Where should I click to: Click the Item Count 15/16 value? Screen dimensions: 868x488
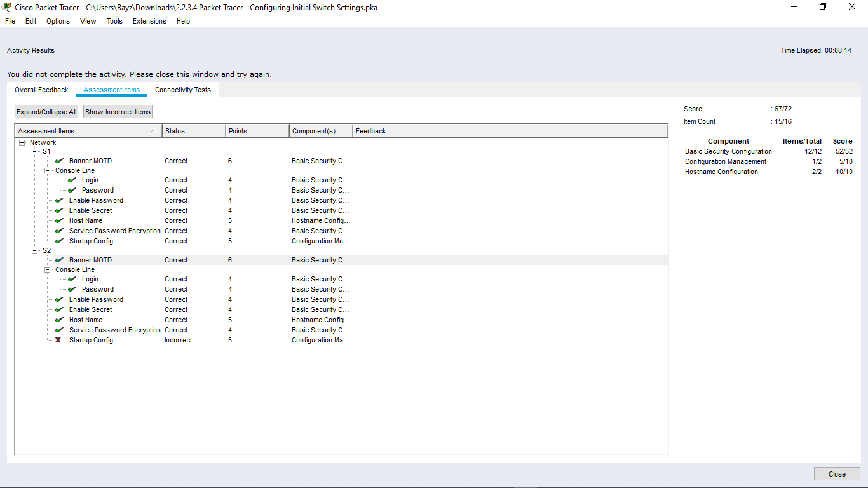(x=783, y=121)
